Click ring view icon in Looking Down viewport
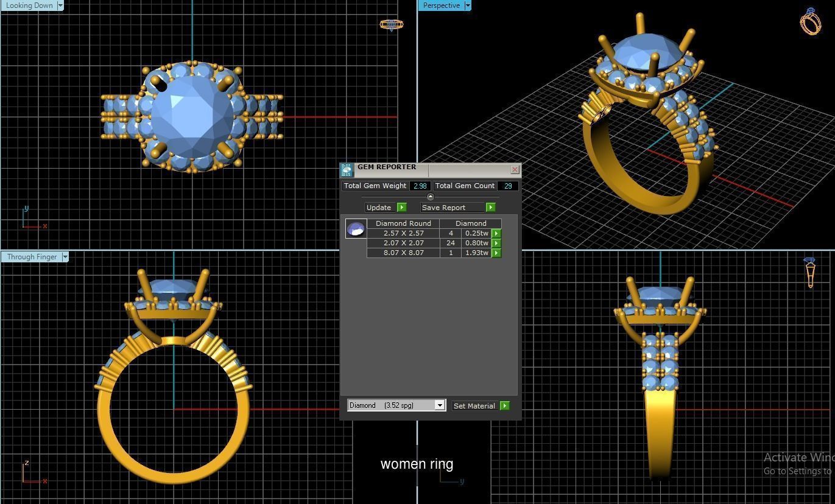835x504 pixels. [392, 25]
